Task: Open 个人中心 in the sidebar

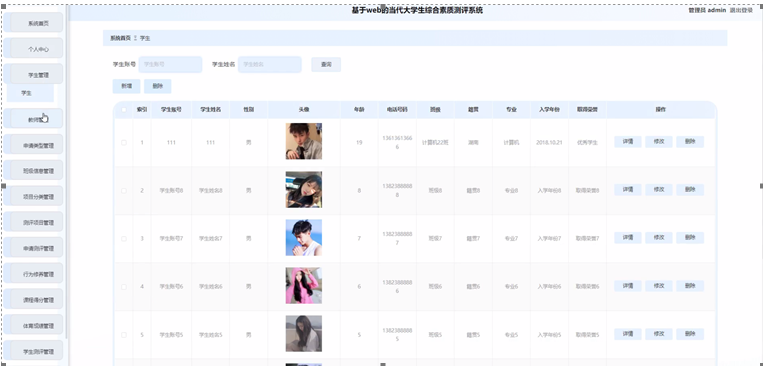Action: pyautogui.click(x=34, y=49)
